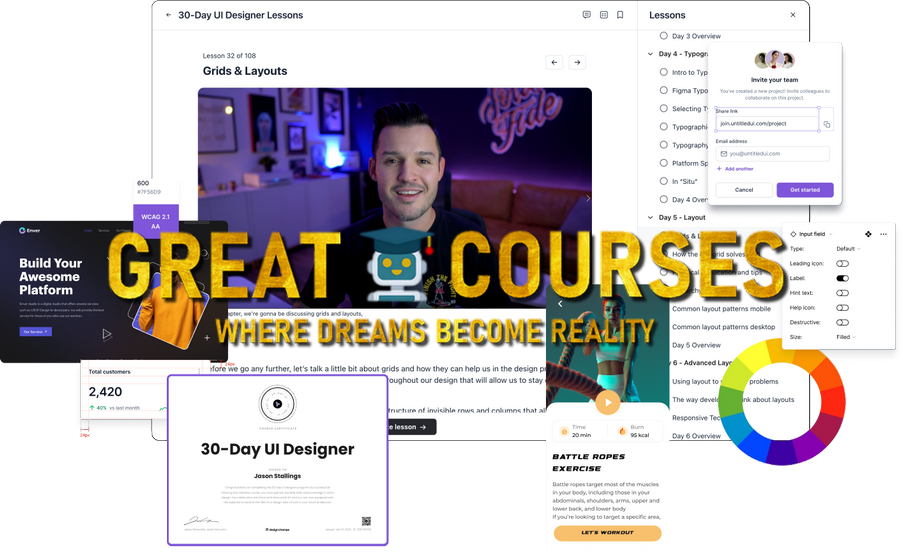Select the In "Situ" lesson circle
The height and width of the screenshot is (552, 903).
pos(663,181)
